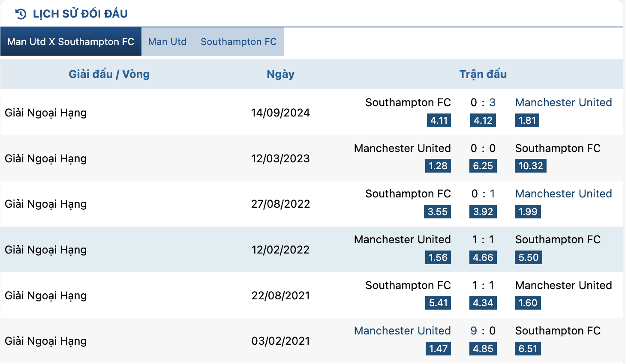Click the 5.41 odds badge
This screenshot has width=625, height=364.
point(439,303)
